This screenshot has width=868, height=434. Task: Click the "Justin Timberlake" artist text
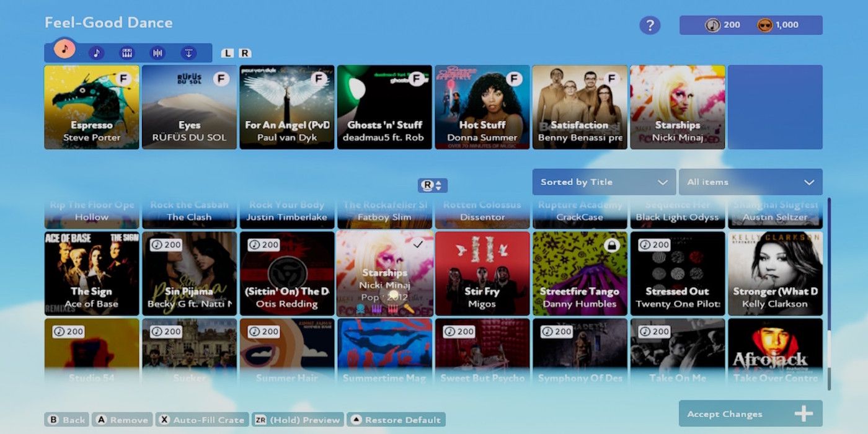click(286, 217)
